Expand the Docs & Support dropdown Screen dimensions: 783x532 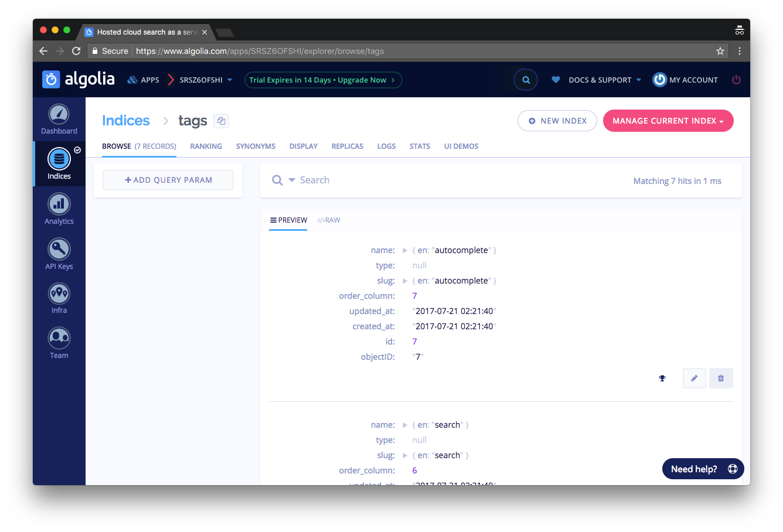(x=605, y=80)
